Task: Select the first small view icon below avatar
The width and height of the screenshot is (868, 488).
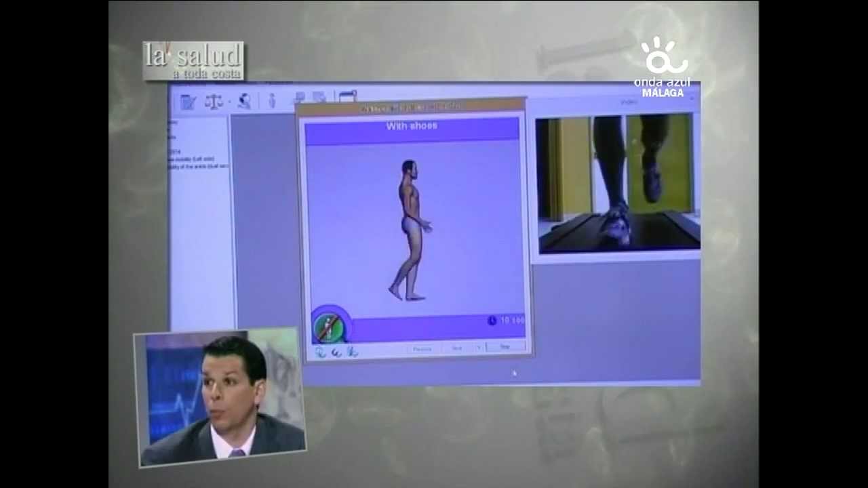Action: click(x=320, y=352)
